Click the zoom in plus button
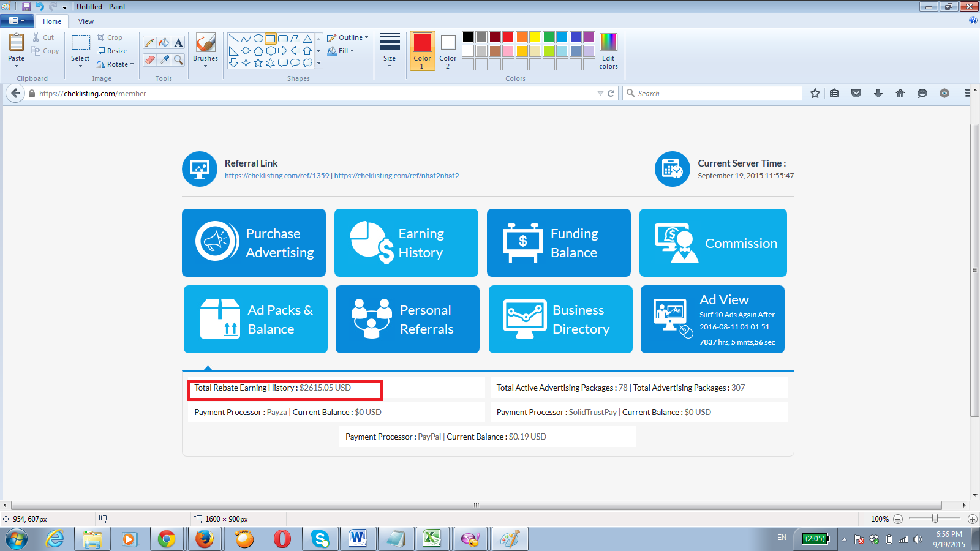 (x=972, y=519)
